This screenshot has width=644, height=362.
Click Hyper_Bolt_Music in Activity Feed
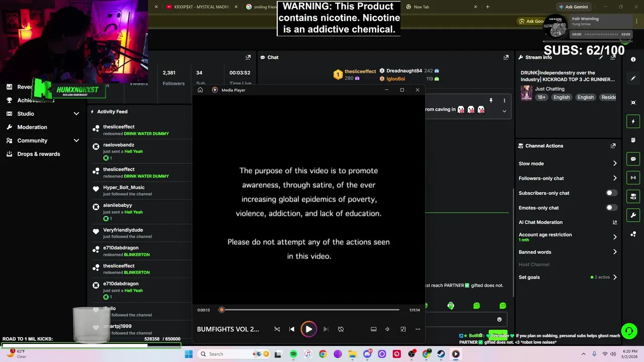click(124, 188)
